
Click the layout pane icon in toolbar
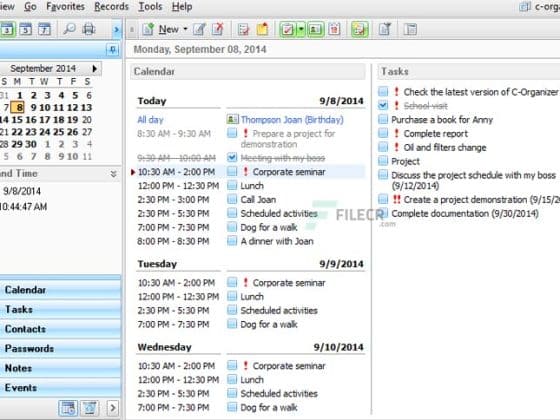point(410,29)
